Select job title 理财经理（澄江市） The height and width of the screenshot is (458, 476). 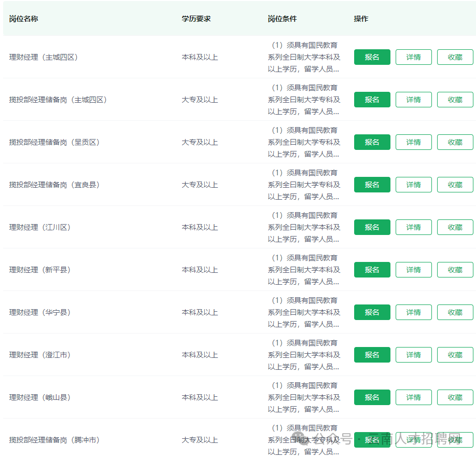tap(40, 355)
